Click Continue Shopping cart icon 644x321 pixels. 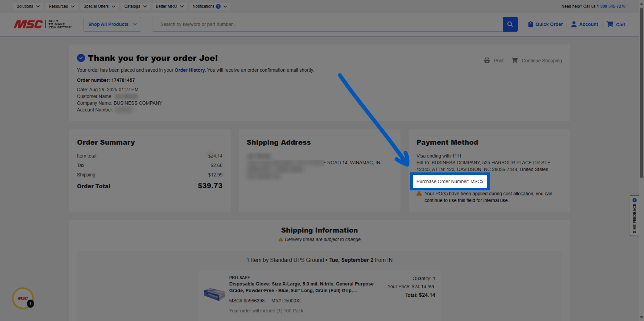pos(514,60)
